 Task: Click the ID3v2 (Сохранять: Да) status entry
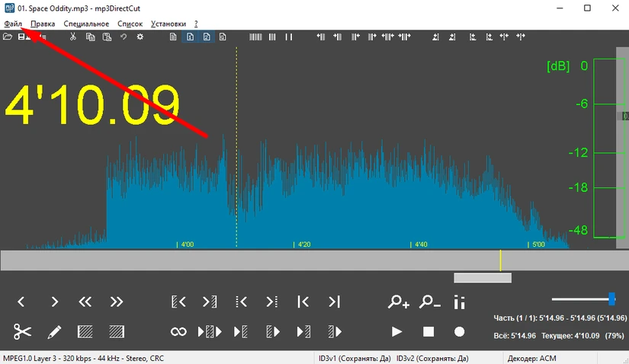(432, 358)
